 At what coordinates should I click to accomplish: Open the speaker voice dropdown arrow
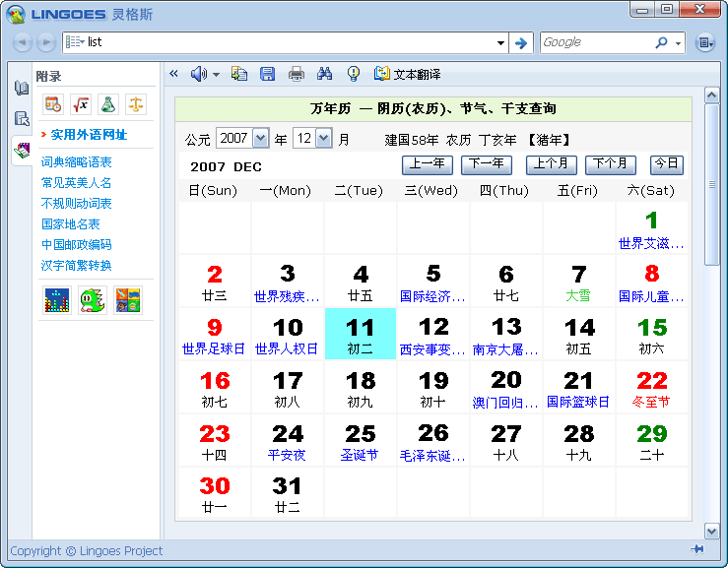(216, 74)
